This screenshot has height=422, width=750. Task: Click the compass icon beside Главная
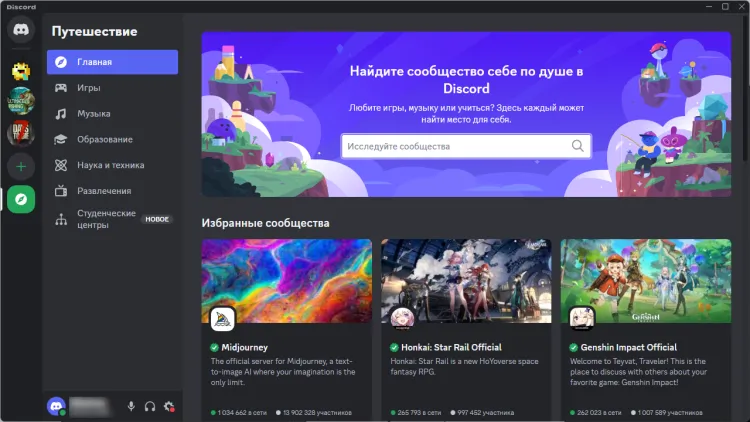tap(61, 62)
